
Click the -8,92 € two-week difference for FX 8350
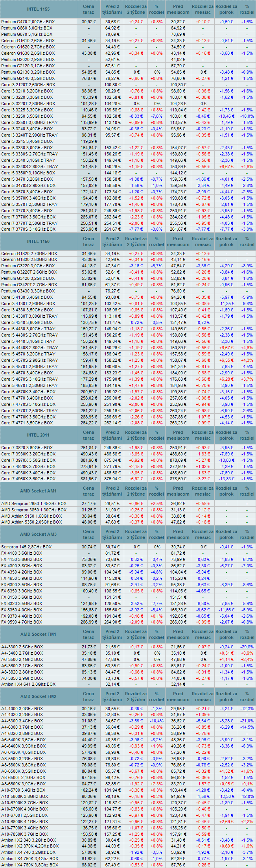point(136,611)
